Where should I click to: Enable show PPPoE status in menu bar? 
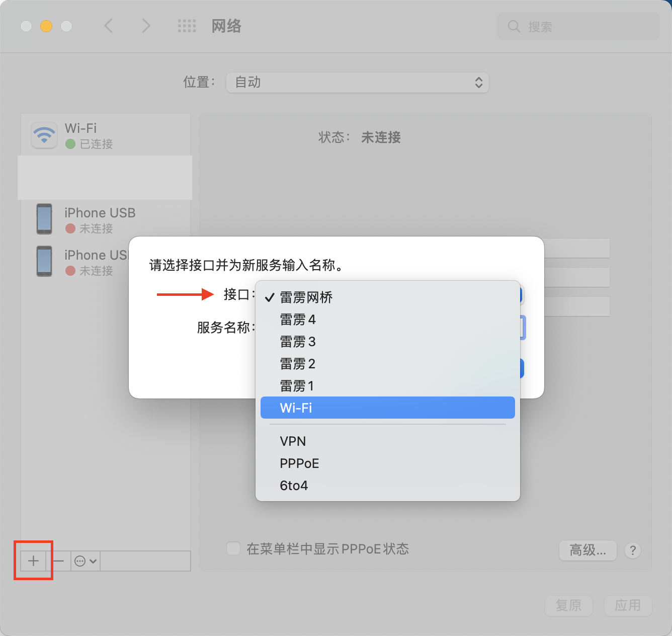(x=233, y=548)
